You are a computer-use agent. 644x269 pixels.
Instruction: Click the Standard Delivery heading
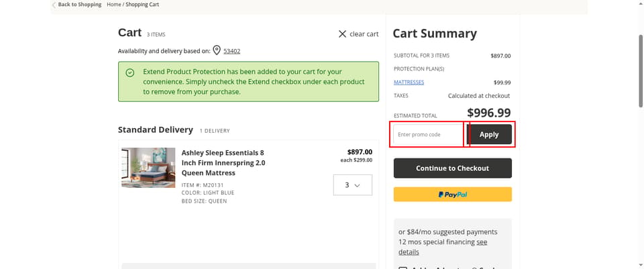coord(155,129)
